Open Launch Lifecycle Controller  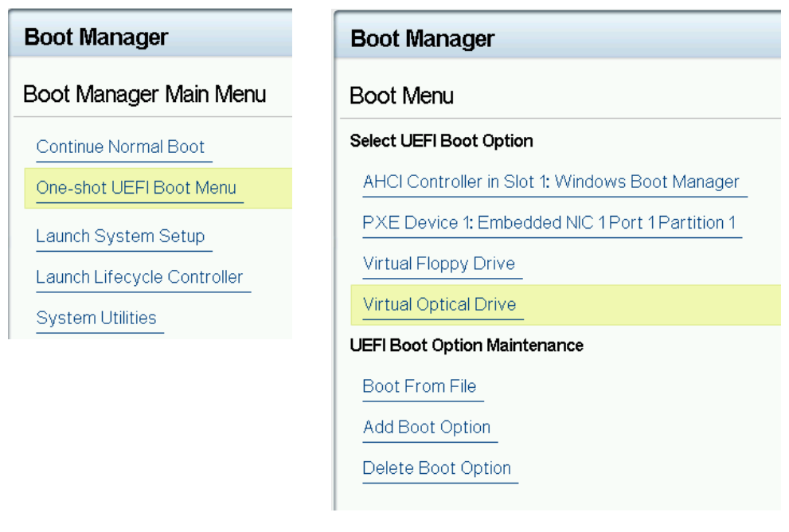pyautogui.click(x=139, y=277)
